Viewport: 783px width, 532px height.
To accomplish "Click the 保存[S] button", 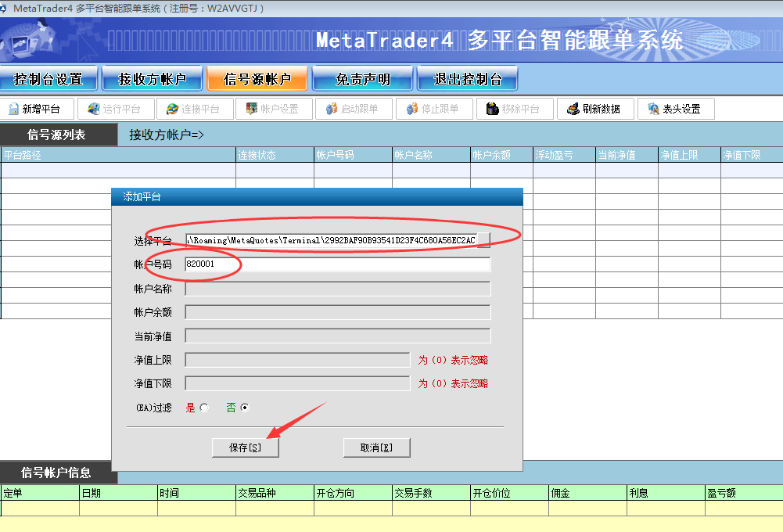I will [x=245, y=448].
